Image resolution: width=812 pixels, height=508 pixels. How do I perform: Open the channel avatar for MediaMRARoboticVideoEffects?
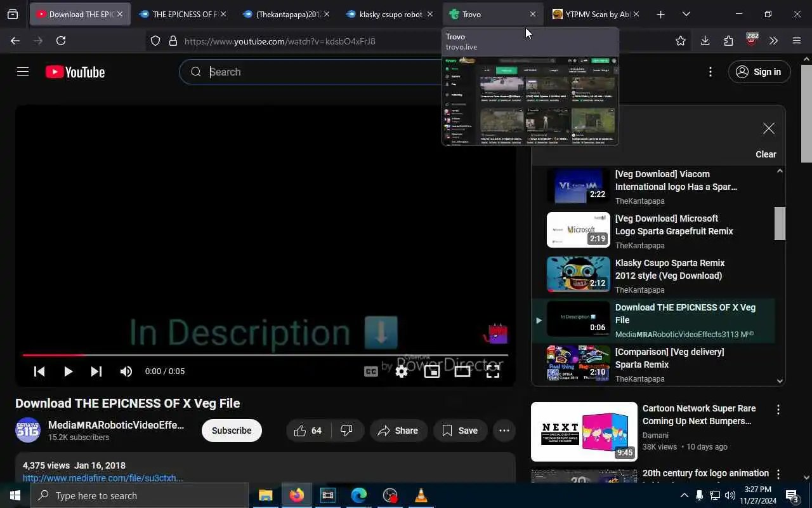point(28,431)
